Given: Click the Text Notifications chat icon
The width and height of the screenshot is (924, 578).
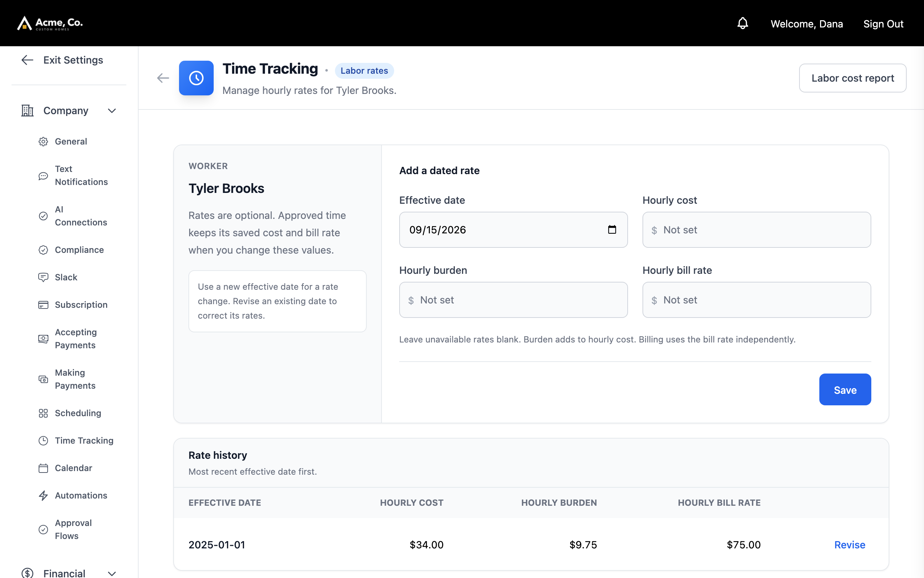Looking at the screenshot, I should pyautogui.click(x=43, y=176).
